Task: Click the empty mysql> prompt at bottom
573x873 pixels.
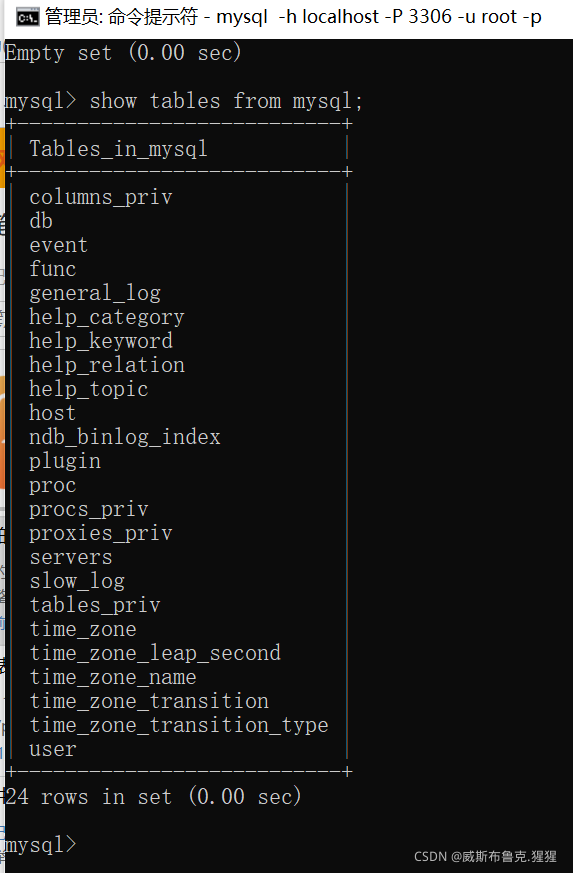Action: 40,845
